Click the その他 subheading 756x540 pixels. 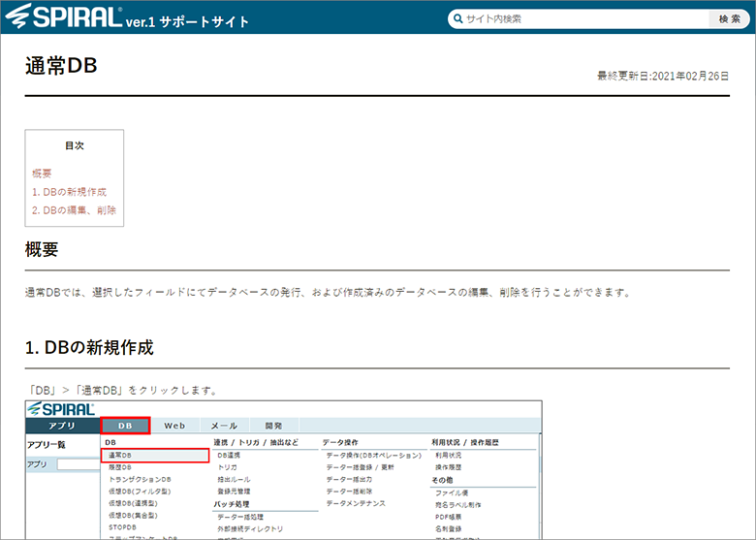coord(442,480)
